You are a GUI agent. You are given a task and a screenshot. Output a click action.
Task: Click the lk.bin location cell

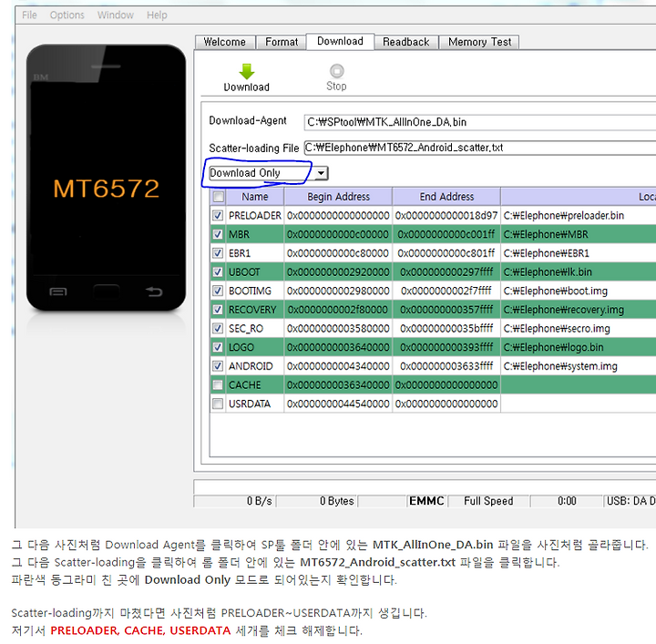(579, 271)
